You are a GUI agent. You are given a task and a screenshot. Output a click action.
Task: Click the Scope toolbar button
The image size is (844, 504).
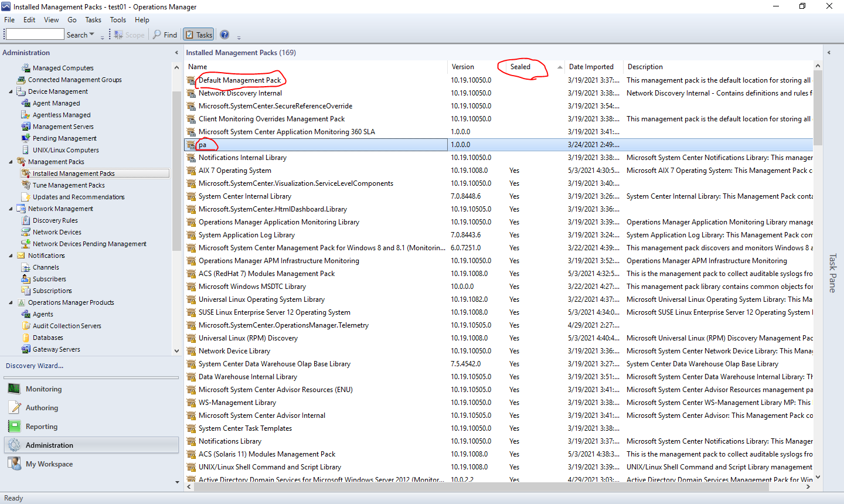129,35
